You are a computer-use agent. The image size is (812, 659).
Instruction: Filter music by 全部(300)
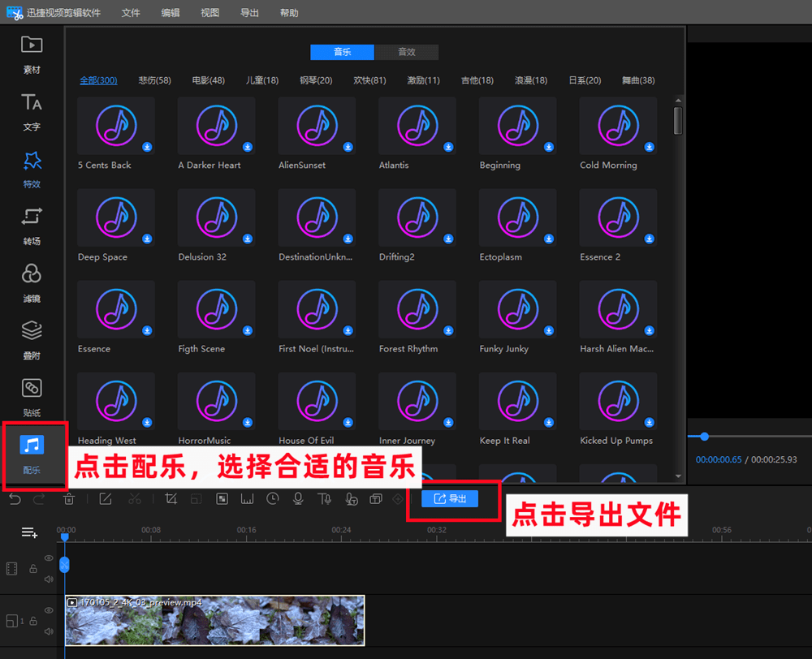(98, 80)
